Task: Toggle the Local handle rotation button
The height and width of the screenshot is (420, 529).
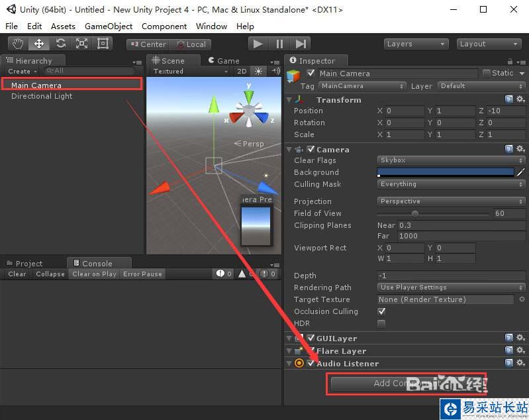Action: 191,44
